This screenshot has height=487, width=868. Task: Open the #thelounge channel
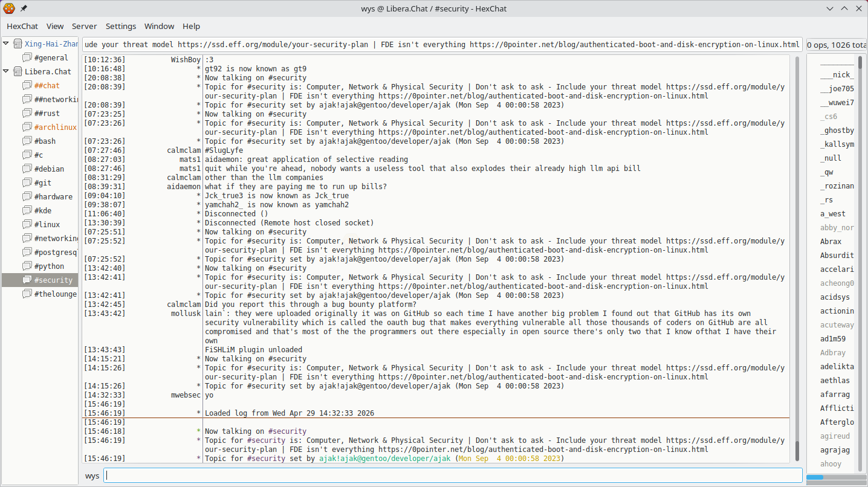(56, 294)
